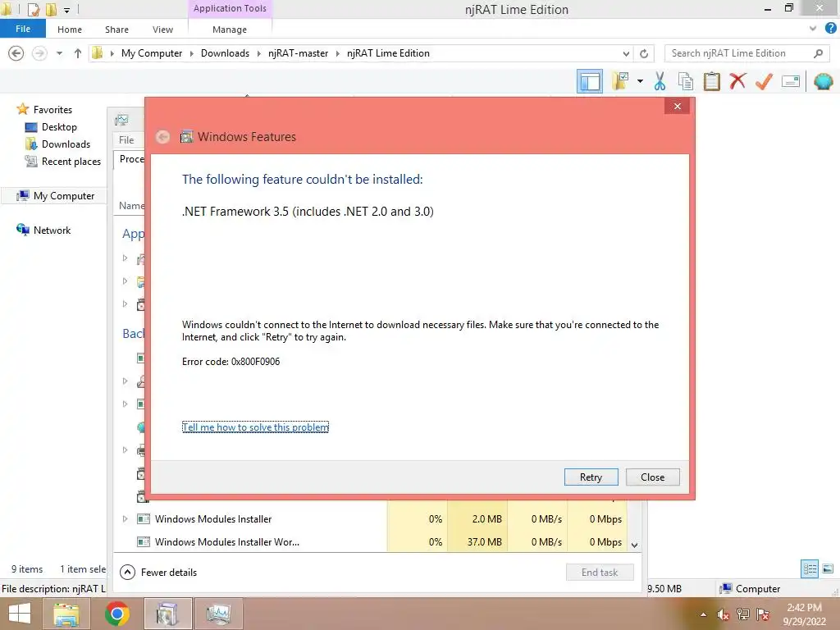Image resolution: width=840 pixels, height=630 pixels.
Task: Click the Preview pane toolbar icon
Action: click(x=589, y=82)
